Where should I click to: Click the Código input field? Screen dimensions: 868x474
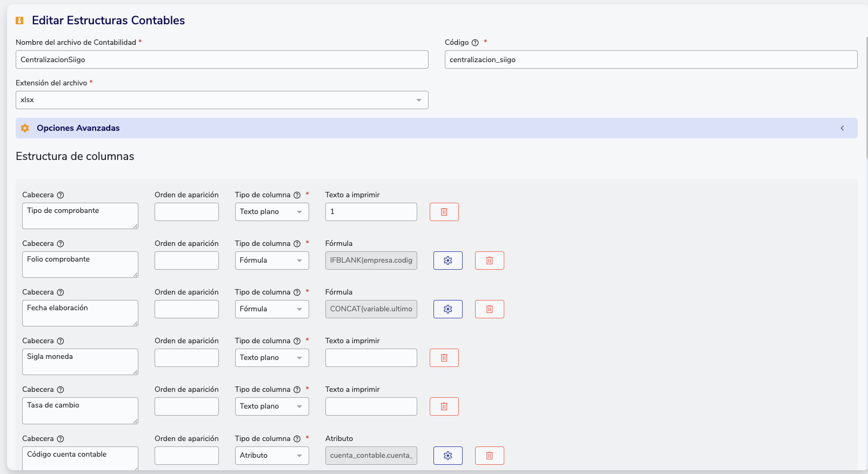pos(650,59)
